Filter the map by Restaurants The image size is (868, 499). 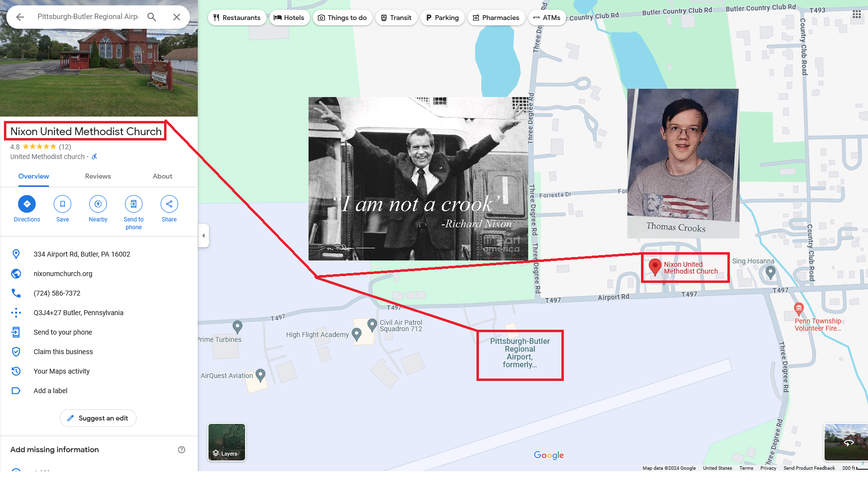coord(237,18)
